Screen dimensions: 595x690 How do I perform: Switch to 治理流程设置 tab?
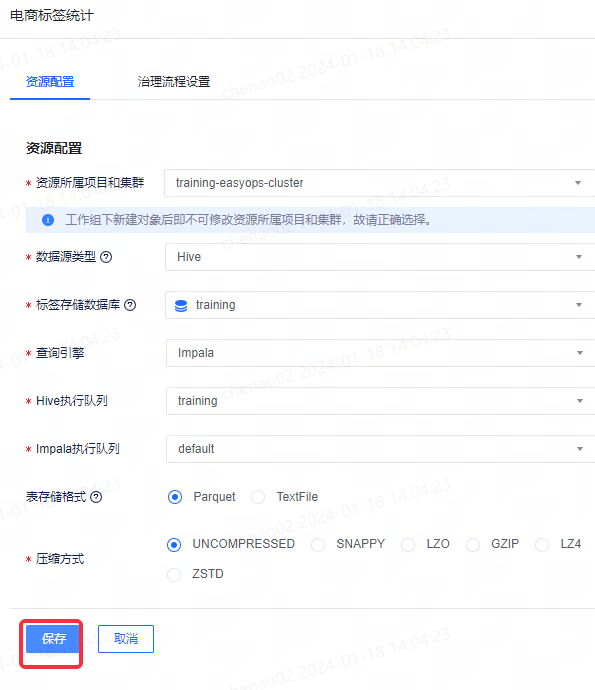coord(174,82)
